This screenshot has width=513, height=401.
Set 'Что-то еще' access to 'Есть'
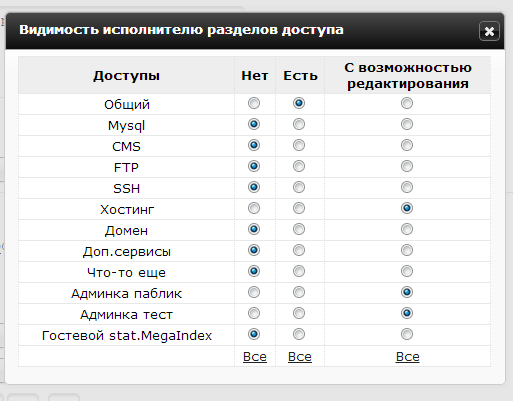299,271
